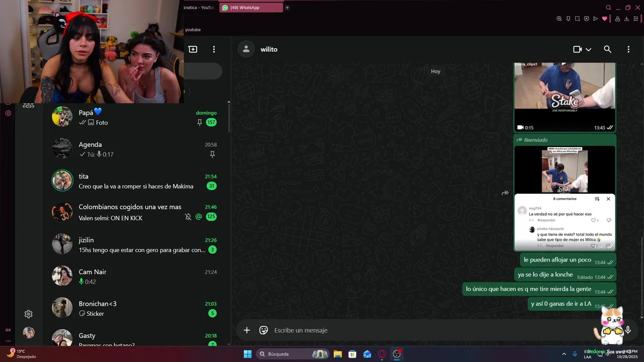Open Cam Nair chat
Viewport: 644px width, 362px height.
click(136, 276)
